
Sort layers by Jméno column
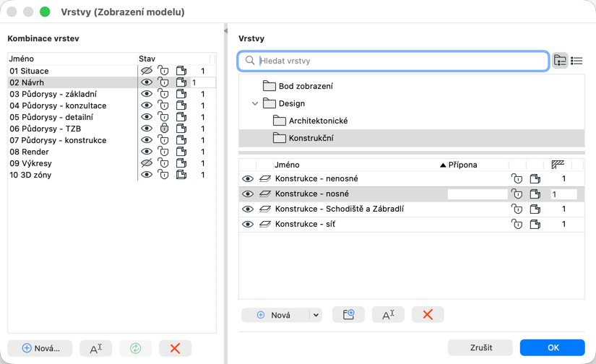pyautogui.click(x=287, y=165)
